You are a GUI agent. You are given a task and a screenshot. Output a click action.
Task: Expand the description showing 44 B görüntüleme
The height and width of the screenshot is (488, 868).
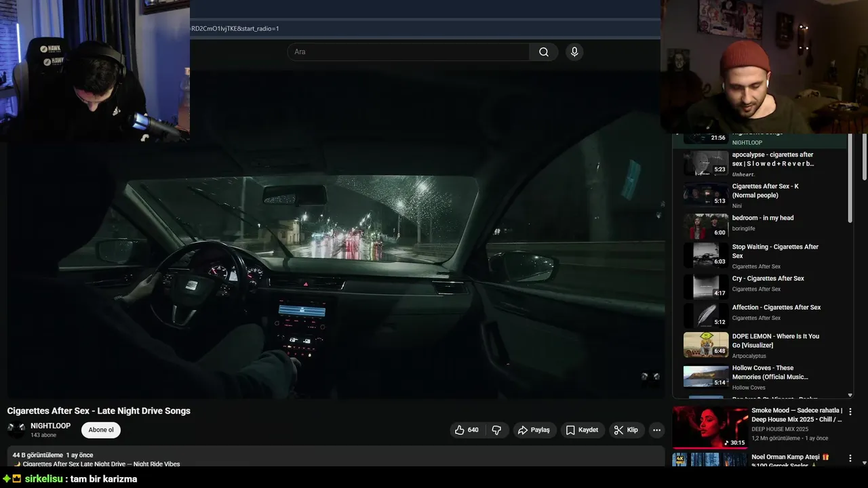[336, 457]
